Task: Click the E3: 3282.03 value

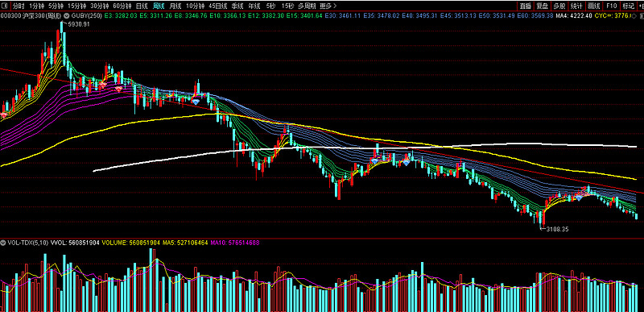Action: coord(121,15)
